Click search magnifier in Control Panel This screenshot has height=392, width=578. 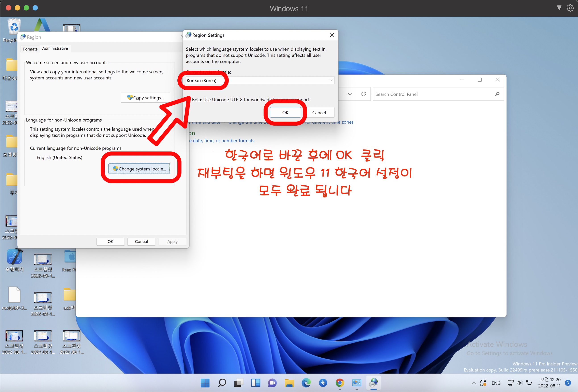[497, 94]
